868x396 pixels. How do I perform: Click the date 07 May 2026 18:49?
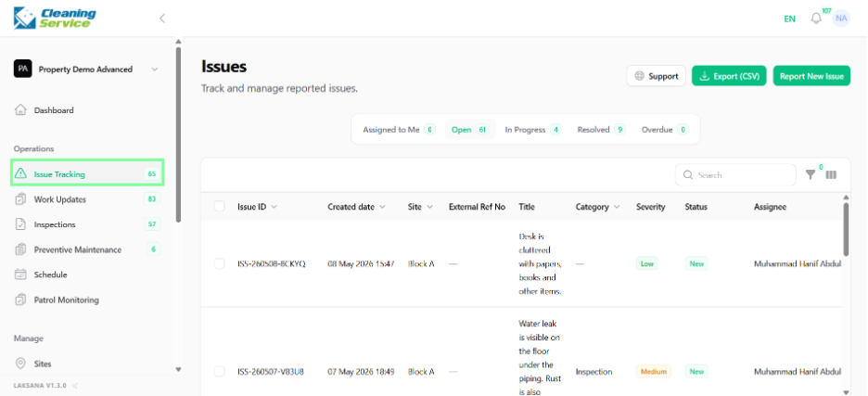click(x=361, y=372)
